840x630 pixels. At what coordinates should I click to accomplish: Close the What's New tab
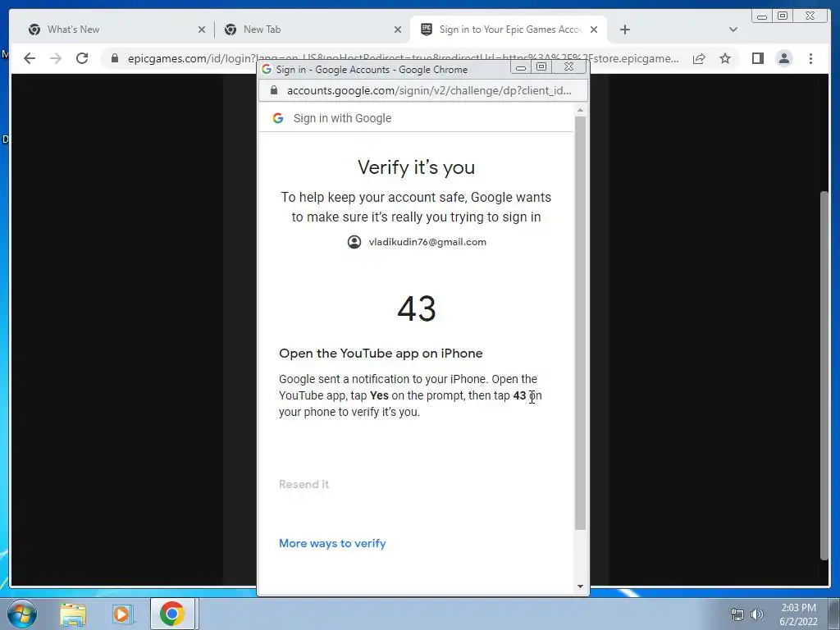tap(202, 30)
